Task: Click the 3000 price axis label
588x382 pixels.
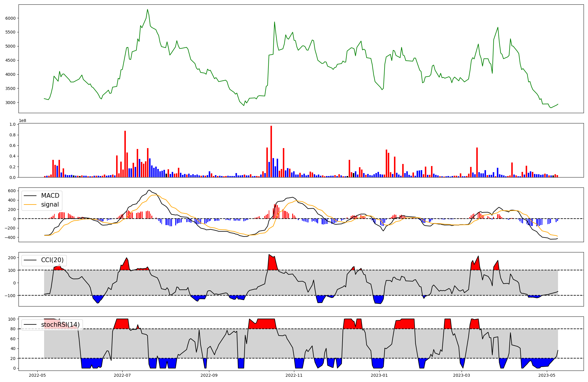Action: point(11,103)
